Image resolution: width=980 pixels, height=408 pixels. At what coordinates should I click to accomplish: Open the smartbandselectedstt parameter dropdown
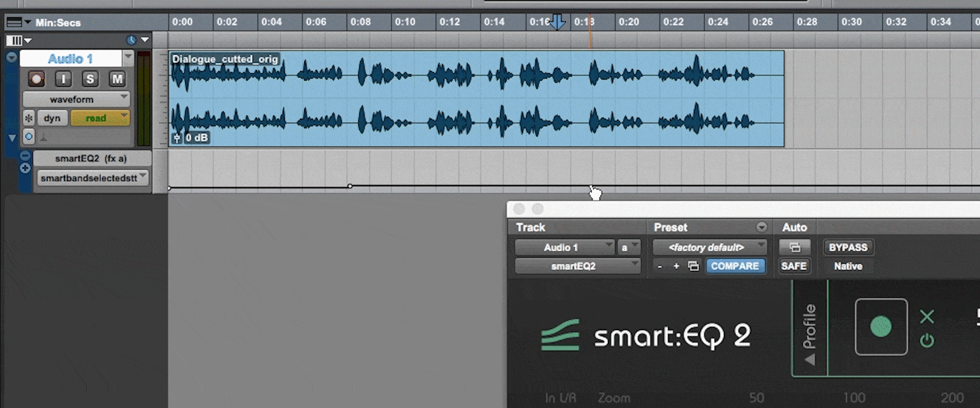click(93, 177)
